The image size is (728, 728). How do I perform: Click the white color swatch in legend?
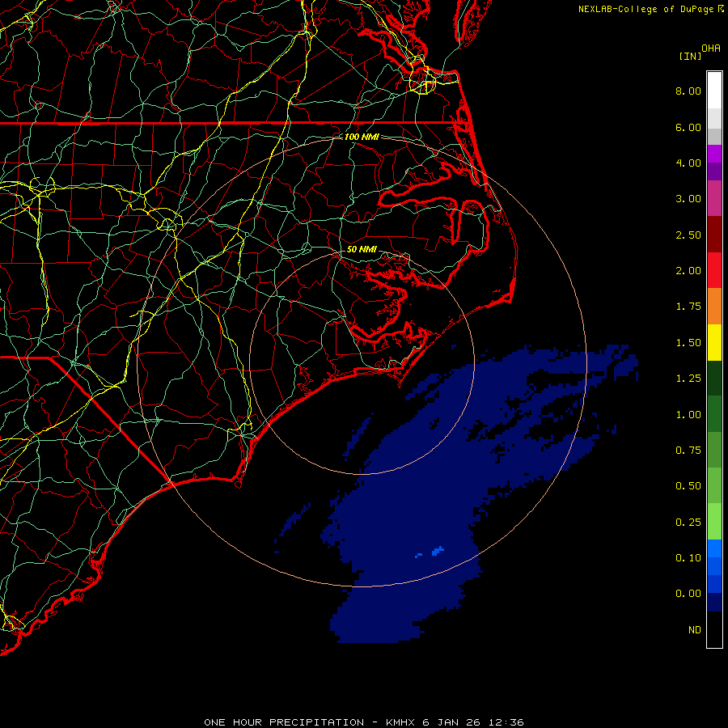click(714, 91)
